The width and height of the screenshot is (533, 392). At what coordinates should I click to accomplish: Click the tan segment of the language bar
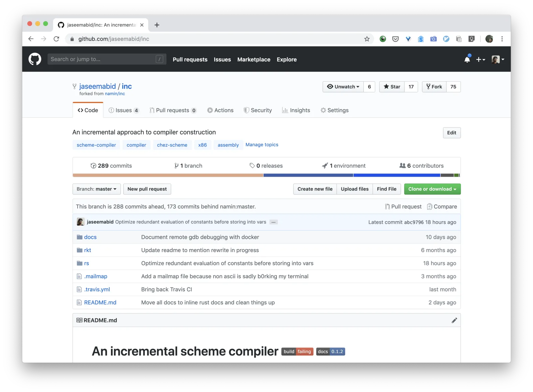[168, 175]
